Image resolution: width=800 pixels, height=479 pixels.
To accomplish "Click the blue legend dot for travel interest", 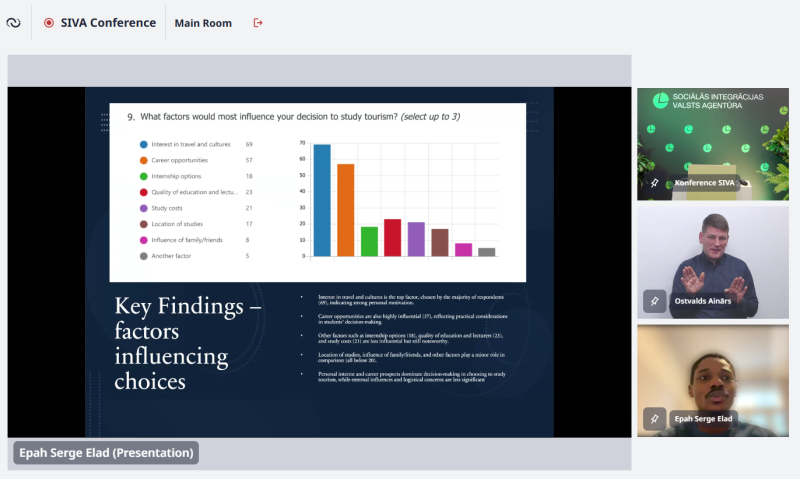I will click(144, 144).
